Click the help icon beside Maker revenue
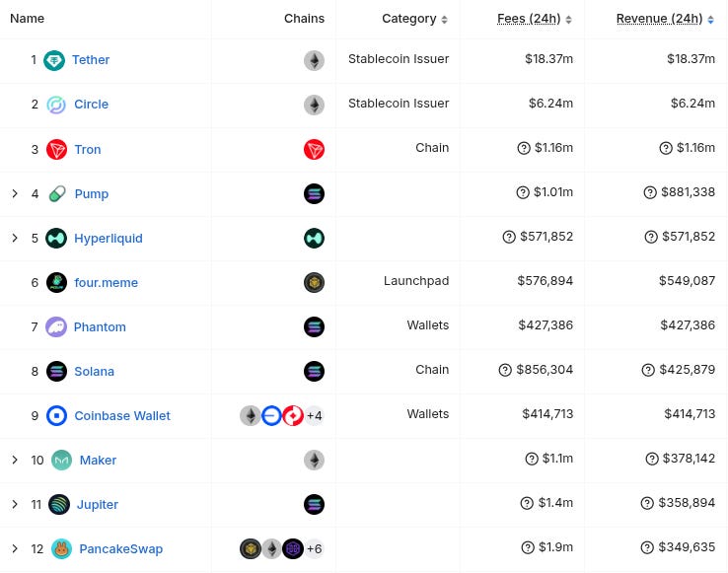 point(652,459)
